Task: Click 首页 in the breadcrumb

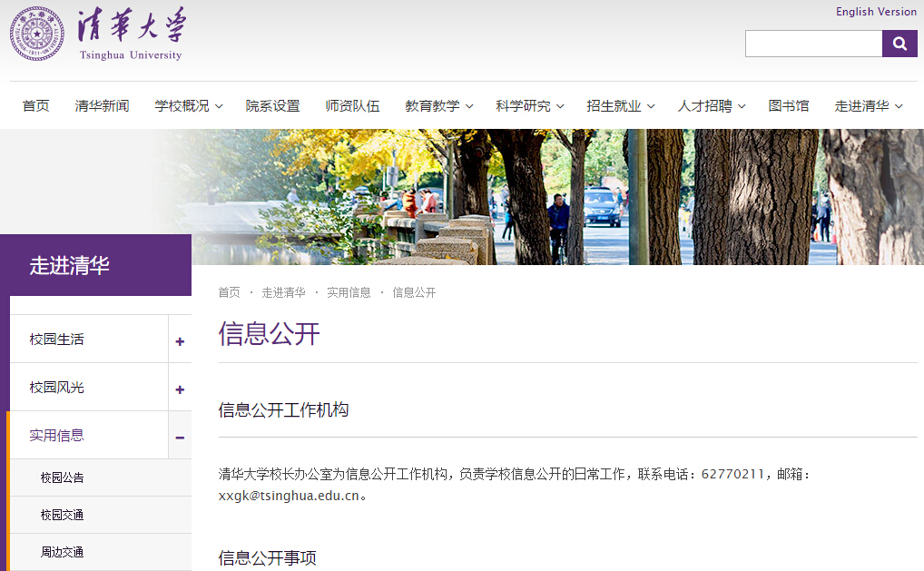Action: (230, 293)
